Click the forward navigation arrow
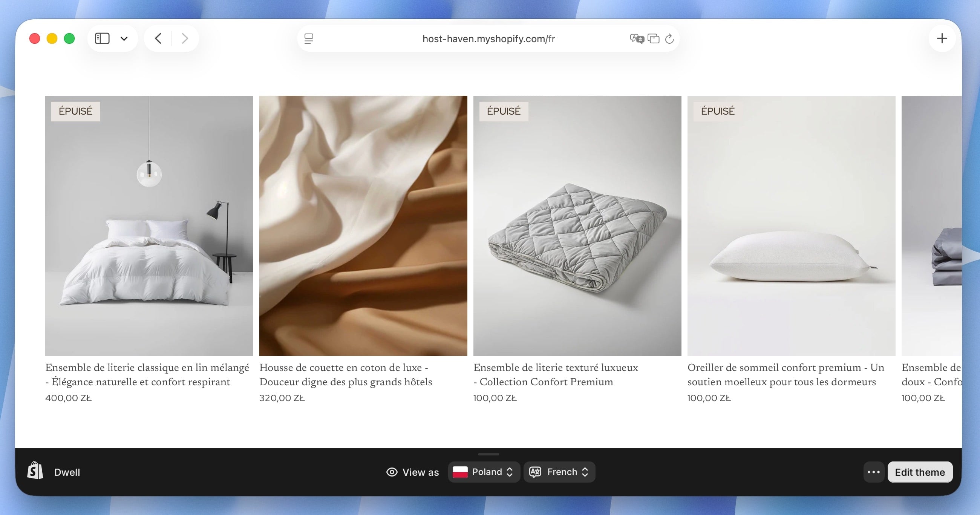 tap(185, 38)
